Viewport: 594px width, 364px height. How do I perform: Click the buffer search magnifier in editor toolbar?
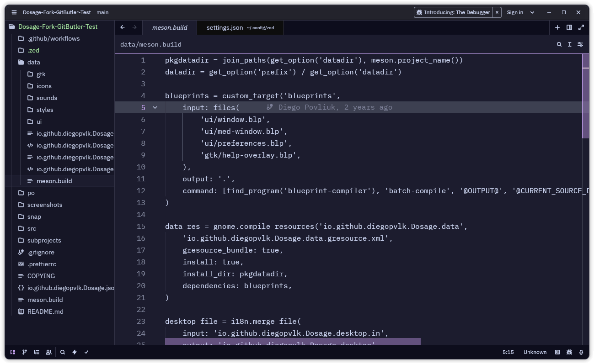[559, 44]
